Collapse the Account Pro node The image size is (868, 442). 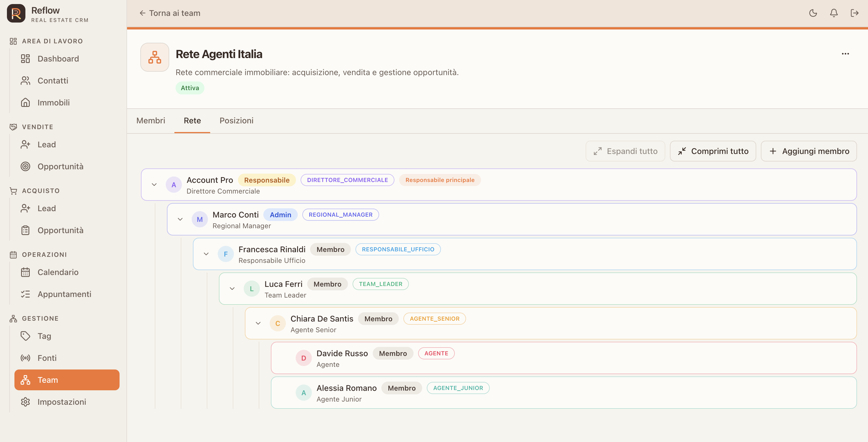(x=154, y=184)
